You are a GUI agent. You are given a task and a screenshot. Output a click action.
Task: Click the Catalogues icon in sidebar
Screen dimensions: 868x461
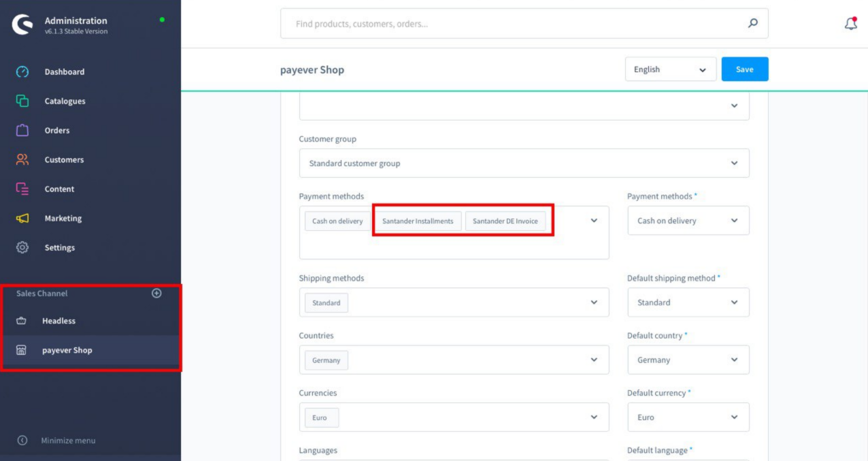pos(22,101)
